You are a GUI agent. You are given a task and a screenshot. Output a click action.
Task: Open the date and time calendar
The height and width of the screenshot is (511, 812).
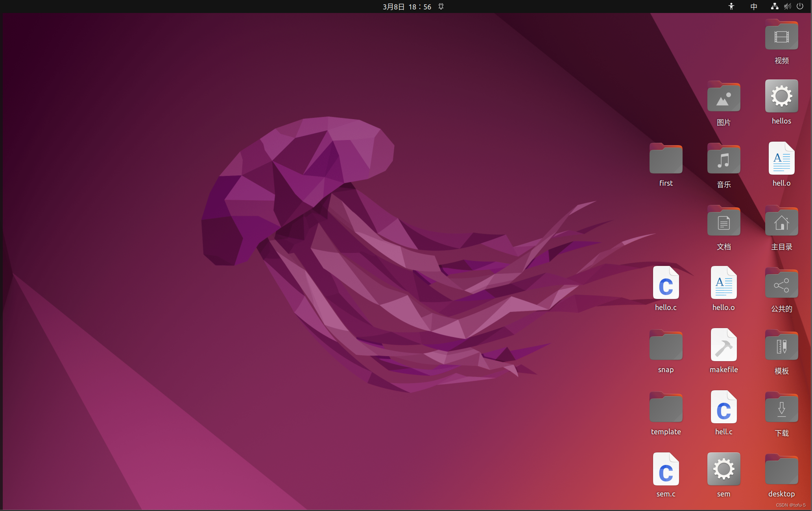(x=407, y=6)
